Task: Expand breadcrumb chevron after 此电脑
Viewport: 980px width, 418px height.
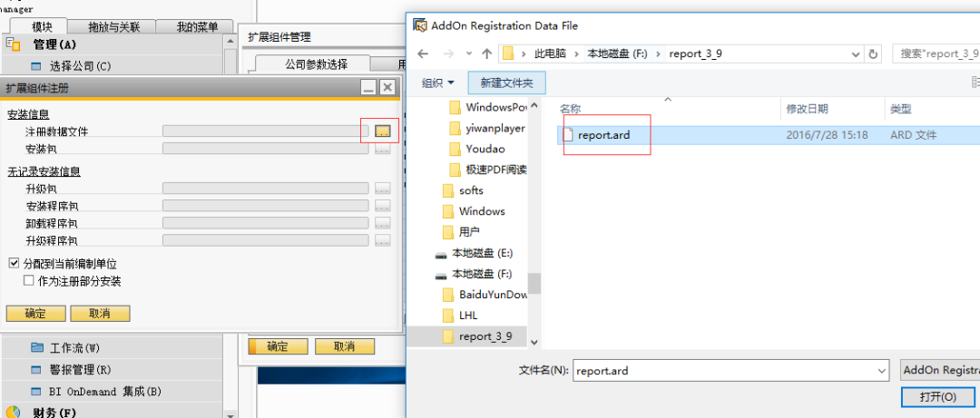Action: point(576,53)
